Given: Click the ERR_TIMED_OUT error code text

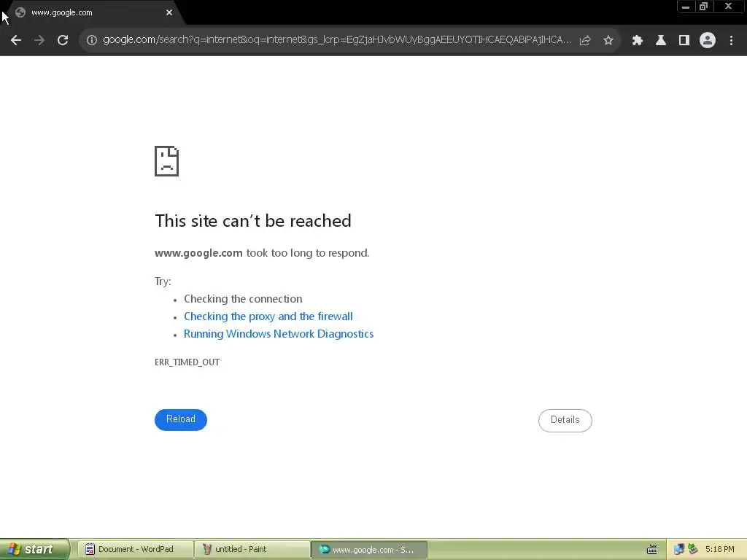Looking at the screenshot, I should click(x=187, y=362).
